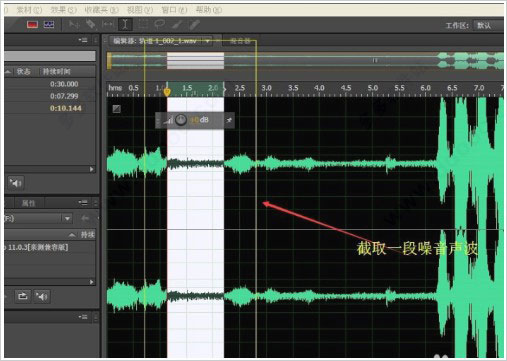This screenshot has width=507, height=361.
Task: Select the Move tool in toolbar
Action: [74, 24]
